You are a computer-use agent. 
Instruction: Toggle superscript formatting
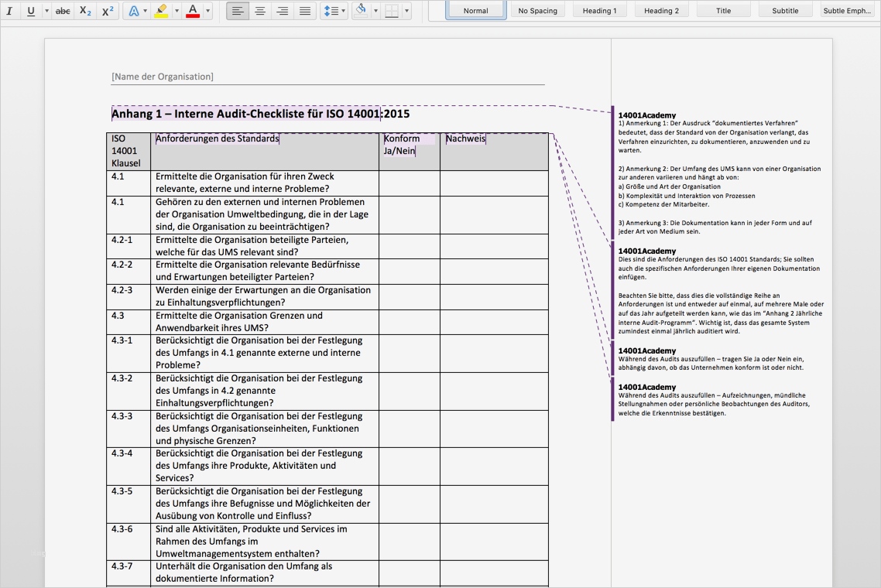[108, 11]
